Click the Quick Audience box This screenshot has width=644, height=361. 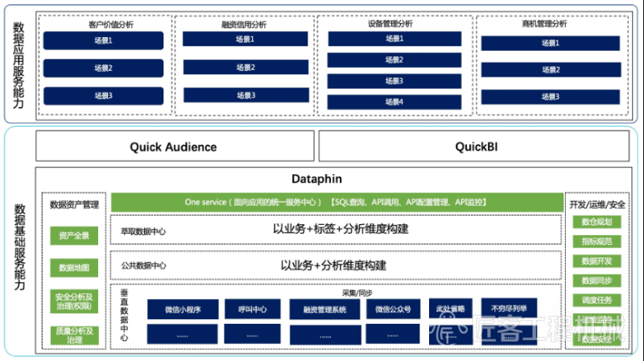[175, 146]
